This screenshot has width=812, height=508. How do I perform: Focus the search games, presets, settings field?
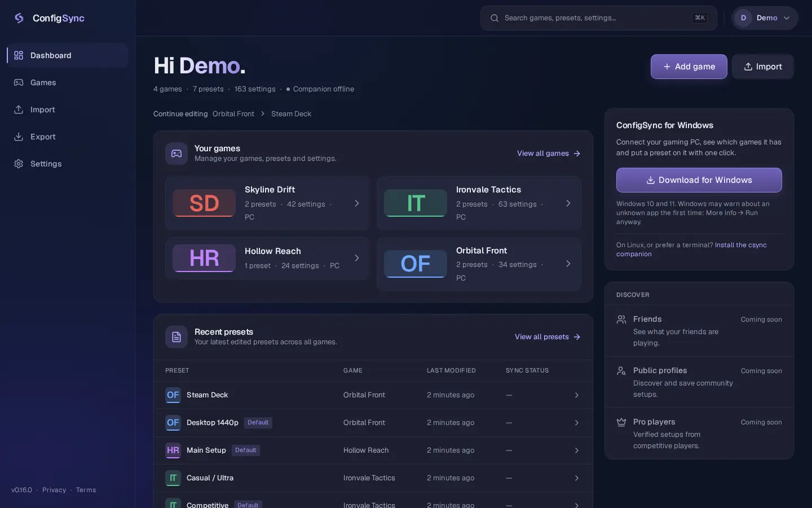tap(599, 18)
